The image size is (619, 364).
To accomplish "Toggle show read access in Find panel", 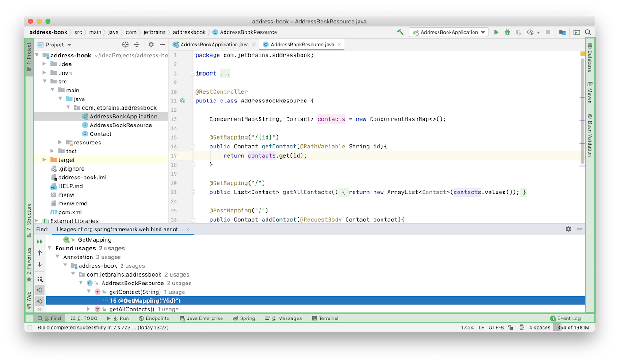I will pyautogui.click(x=40, y=290).
